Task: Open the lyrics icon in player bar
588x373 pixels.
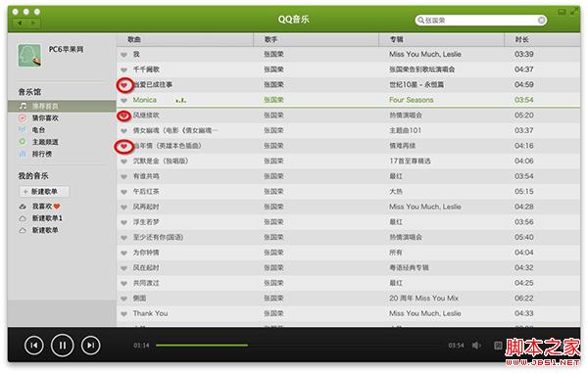Action: click(x=498, y=346)
